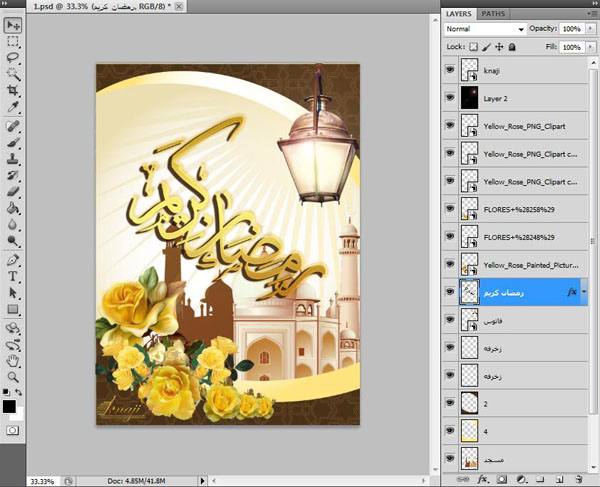Image resolution: width=600 pixels, height=487 pixels.
Task: Hide the knaji layer
Action: 449,70
